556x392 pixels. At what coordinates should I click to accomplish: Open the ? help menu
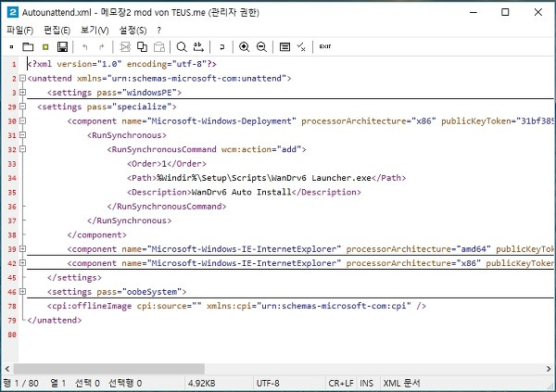pos(158,31)
